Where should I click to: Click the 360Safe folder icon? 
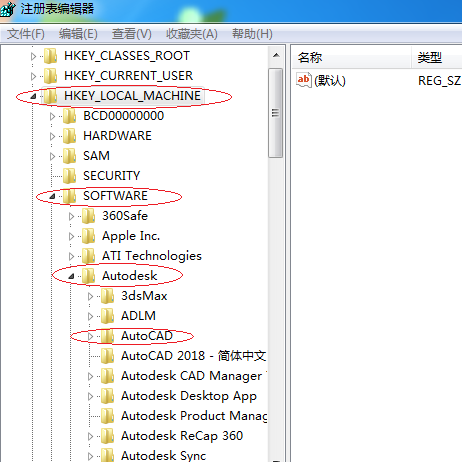pyautogui.click(x=89, y=216)
